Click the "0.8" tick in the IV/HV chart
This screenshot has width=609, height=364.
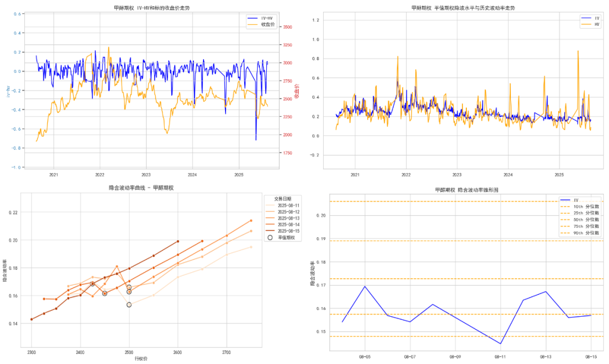(x=316, y=59)
